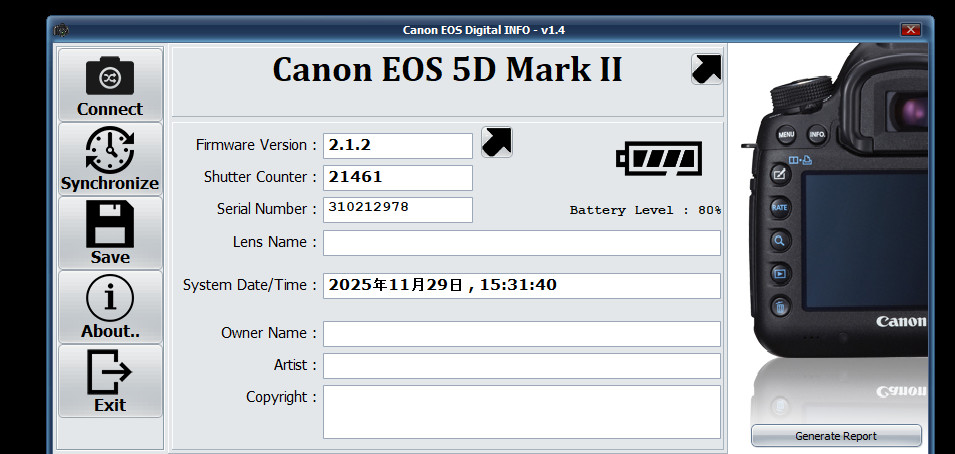Synchronize the camera date and time
The image size is (955, 454).
tap(110, 159)
